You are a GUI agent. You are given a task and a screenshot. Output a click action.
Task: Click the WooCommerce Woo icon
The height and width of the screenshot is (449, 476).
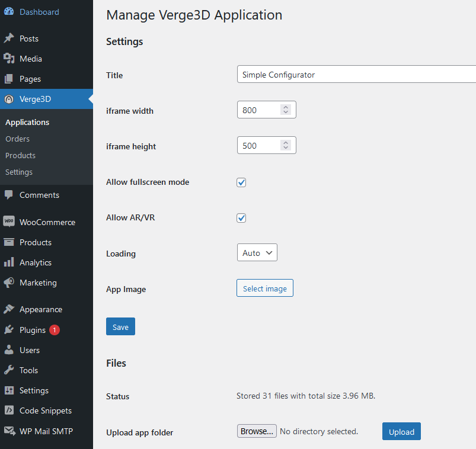pos(9,221)
